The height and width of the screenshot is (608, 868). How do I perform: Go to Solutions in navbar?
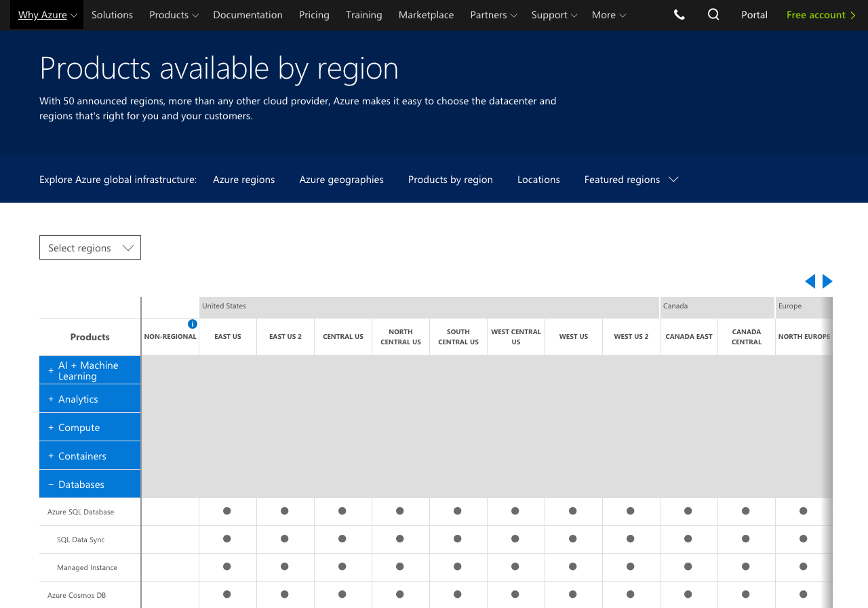(113, 15)
